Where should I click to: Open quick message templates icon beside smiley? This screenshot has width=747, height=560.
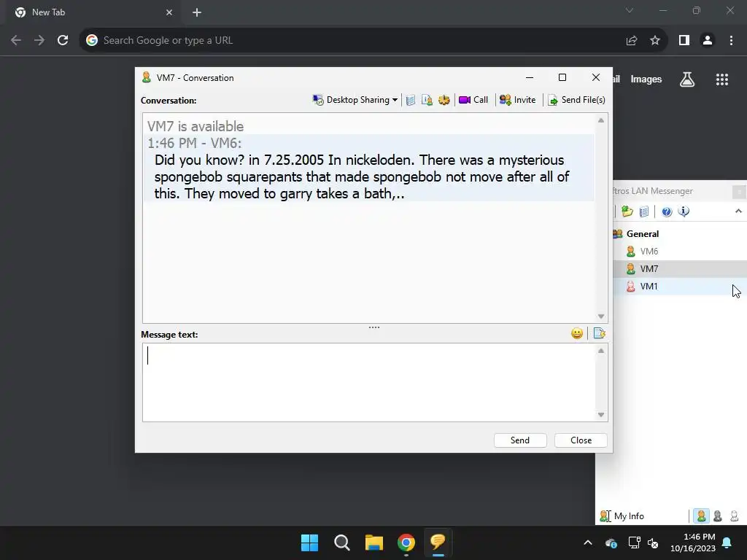click(600, 333)
